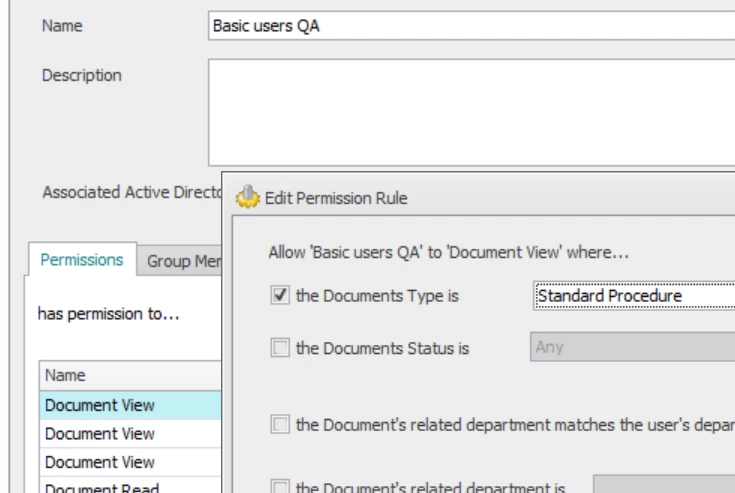Enable 'the Documents Status is' checkbox

click(280, 349)
